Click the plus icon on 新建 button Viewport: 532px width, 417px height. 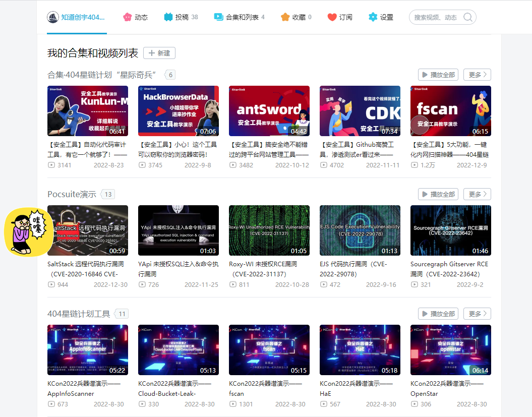(x=152, y=53)
